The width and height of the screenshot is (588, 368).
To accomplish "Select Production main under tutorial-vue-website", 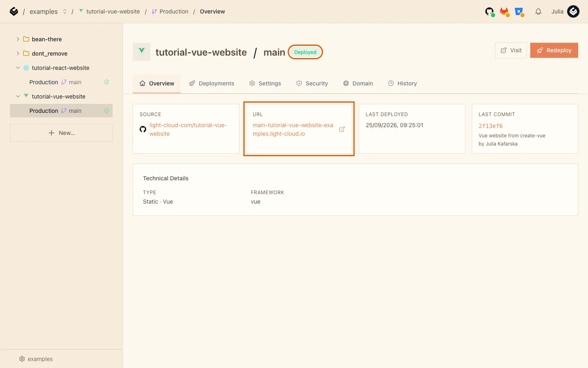I will (61, 111).
